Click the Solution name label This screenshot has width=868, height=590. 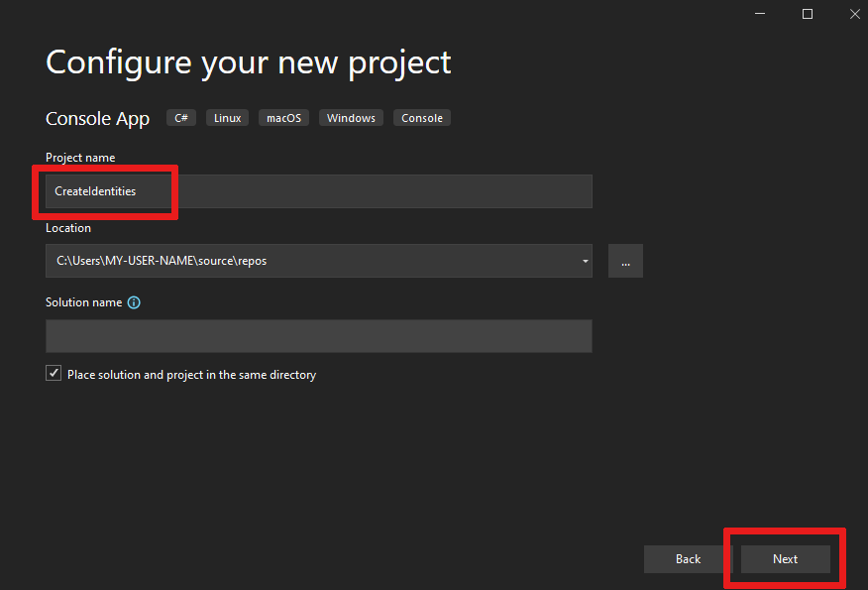coord(83,302)
